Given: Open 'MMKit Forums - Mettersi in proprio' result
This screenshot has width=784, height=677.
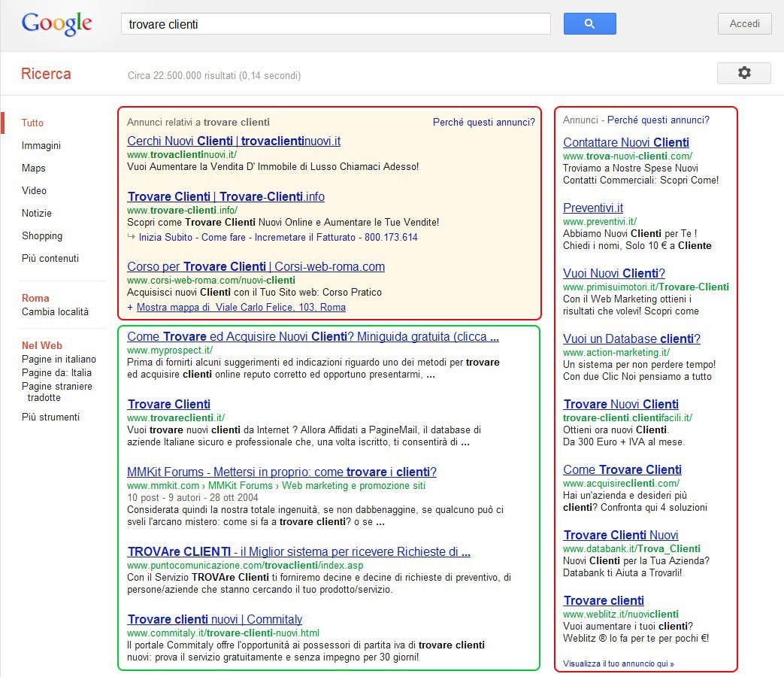Looking at the screenshot, I should (x=282, y=472).
